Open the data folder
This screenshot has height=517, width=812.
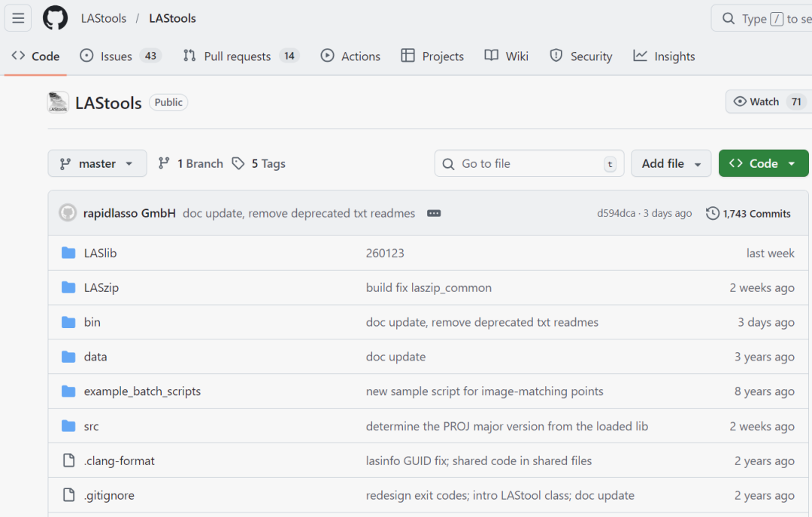(95, 357)
